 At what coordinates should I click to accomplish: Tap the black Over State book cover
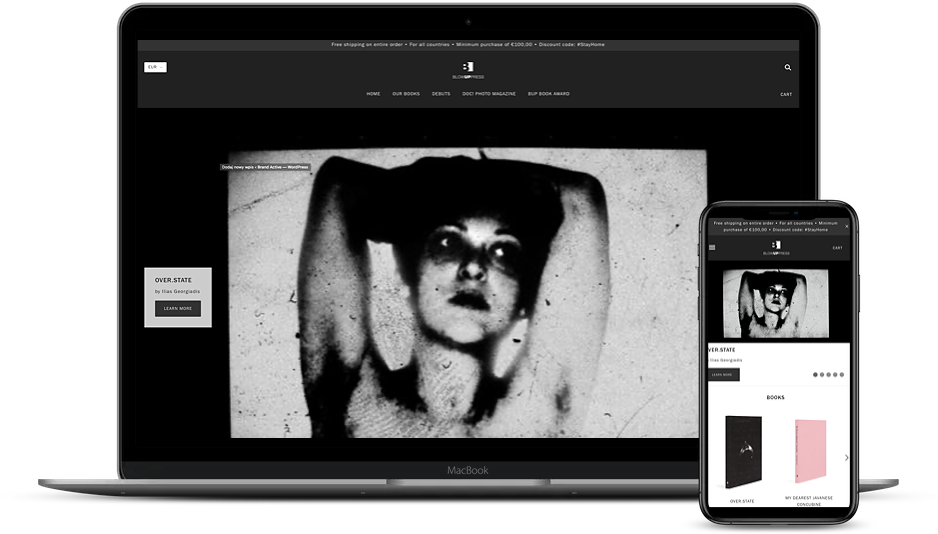tap(741, 453)
